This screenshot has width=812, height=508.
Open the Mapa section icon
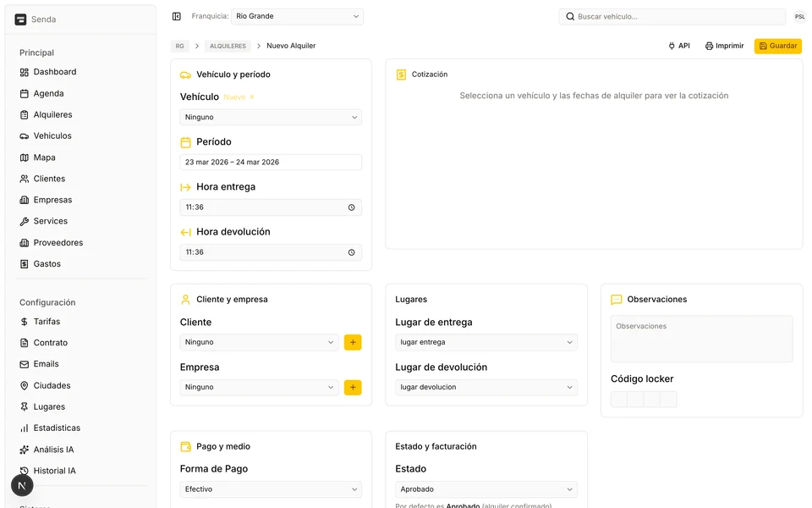(25, 157)
